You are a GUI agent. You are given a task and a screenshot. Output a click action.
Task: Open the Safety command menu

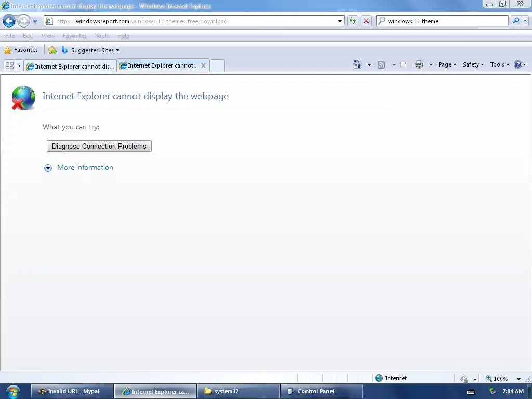473,64
